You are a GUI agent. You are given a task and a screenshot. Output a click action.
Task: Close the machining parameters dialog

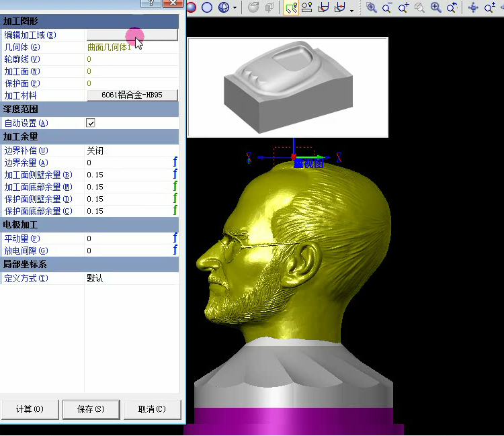(173, 3)
